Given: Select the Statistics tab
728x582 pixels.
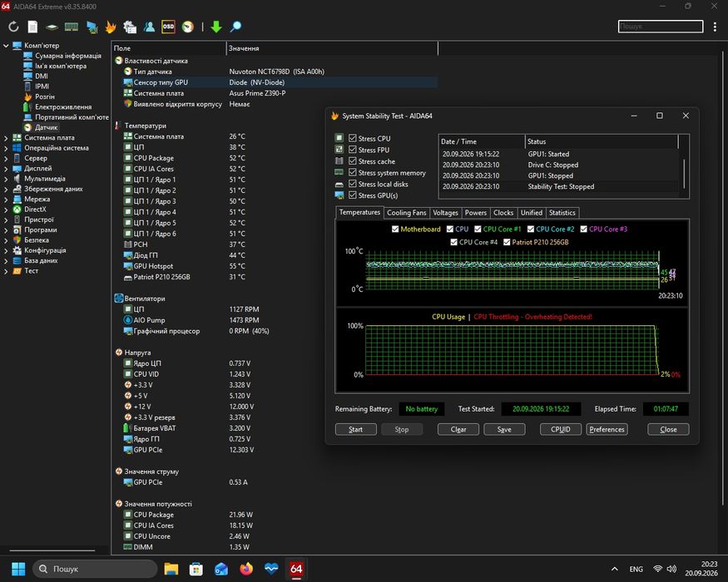Looking at the screenshot, I should point(562,213).
